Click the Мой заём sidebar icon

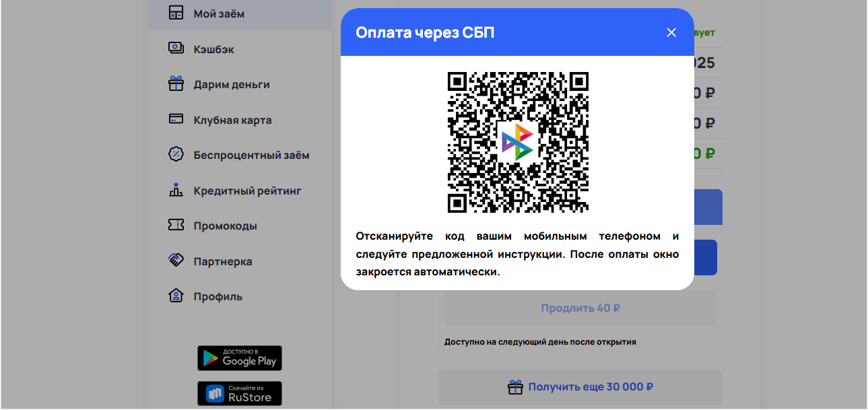176,13
